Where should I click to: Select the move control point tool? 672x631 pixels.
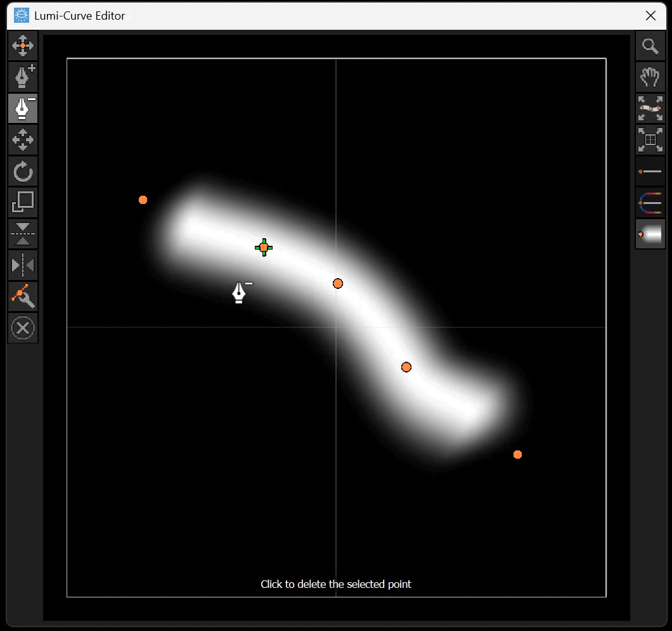coord(23,46)
